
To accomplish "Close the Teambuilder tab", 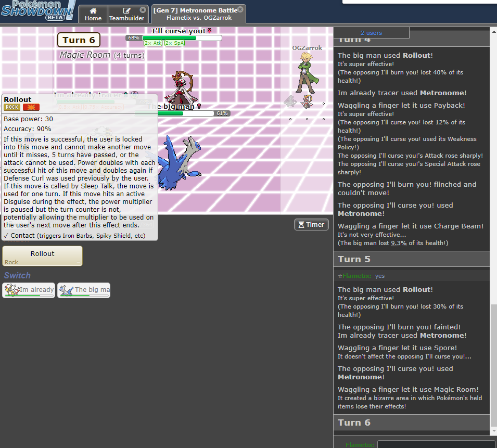I will point(143,10).
